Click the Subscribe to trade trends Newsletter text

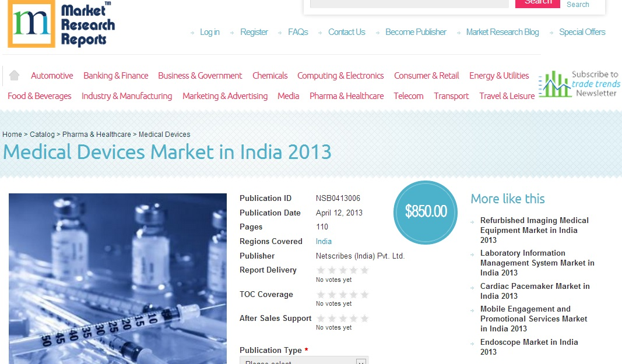tap(596, 84)
